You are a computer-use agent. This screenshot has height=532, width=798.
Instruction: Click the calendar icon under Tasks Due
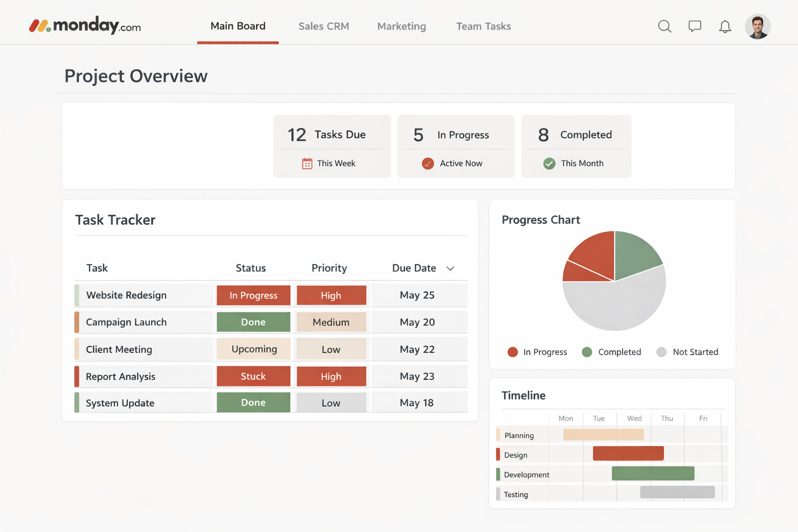(x=309, y=163)
